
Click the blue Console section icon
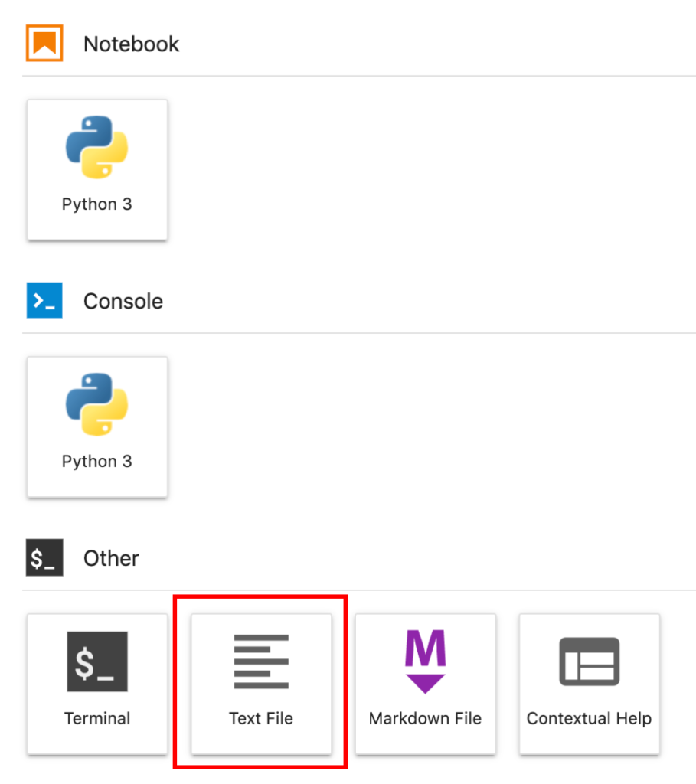pyautogui.click(x=44, y=301)
